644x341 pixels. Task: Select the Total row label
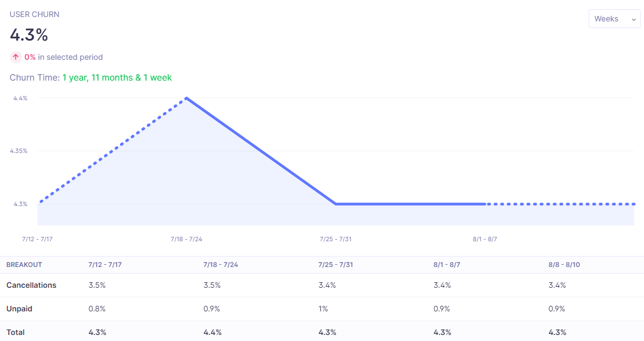15,332
